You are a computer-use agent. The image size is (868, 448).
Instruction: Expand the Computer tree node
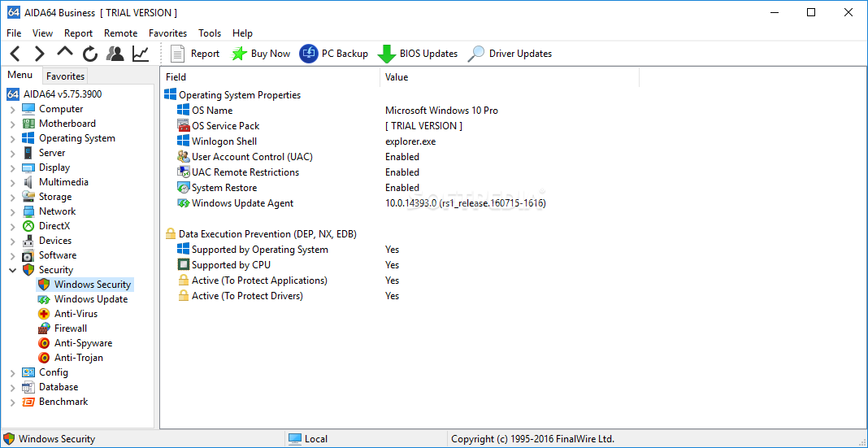point(12,109)
